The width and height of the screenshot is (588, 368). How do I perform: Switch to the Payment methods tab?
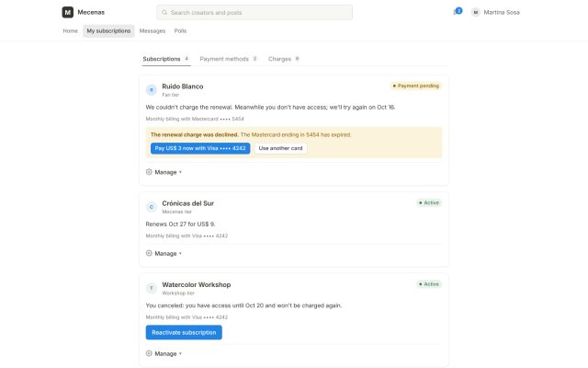coord(229,59)
